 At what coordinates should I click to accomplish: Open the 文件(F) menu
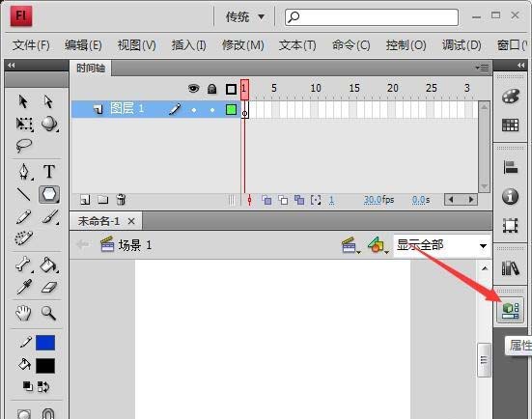click(31, 44)
